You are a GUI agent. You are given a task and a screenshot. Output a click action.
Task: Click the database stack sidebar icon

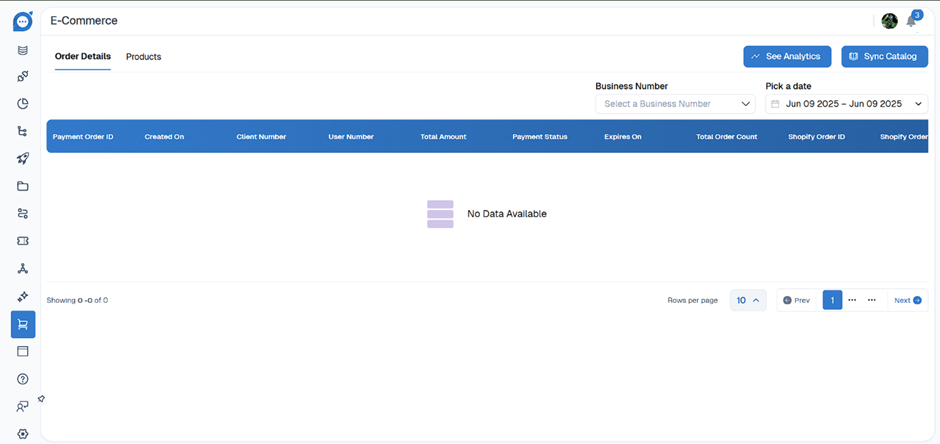(x=22, y=49)
